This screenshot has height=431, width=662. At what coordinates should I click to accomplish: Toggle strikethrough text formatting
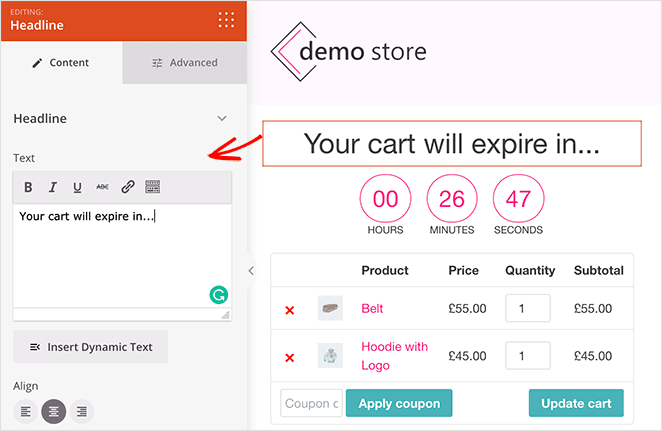click(102, 187)
